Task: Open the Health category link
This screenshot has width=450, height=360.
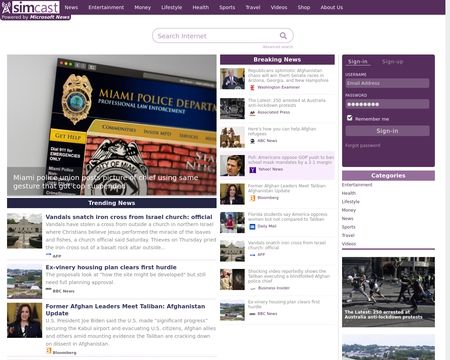Action: tap(349, 193)
